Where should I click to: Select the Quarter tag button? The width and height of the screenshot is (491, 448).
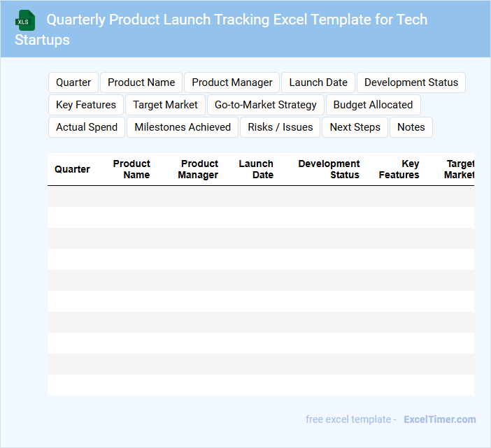click(73, 82)
